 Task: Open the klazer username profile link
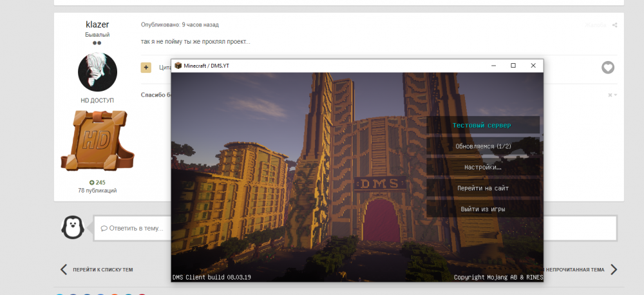pos(97,24)
